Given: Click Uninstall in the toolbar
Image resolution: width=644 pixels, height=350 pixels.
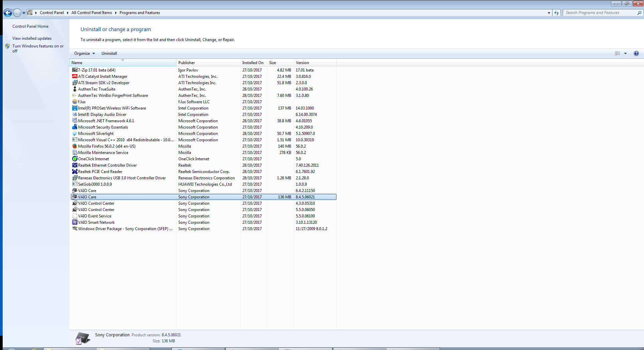Looking at the screenshot, I should (109, 53).
